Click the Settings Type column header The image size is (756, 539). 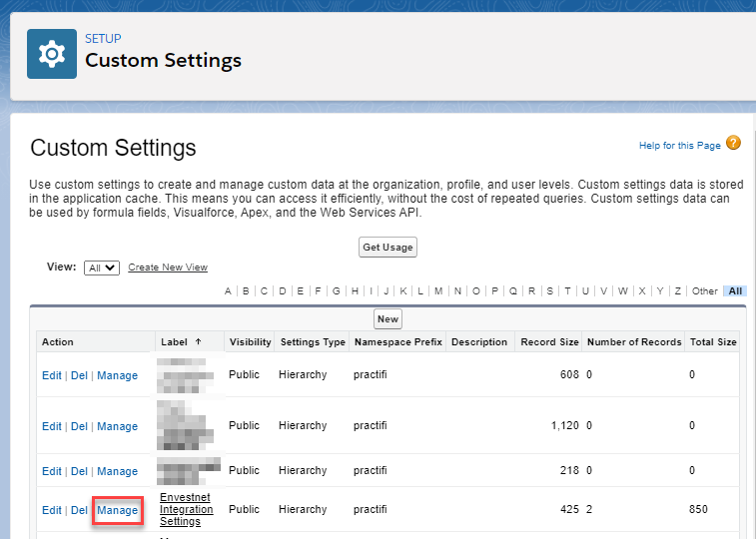tap(313, 342)
